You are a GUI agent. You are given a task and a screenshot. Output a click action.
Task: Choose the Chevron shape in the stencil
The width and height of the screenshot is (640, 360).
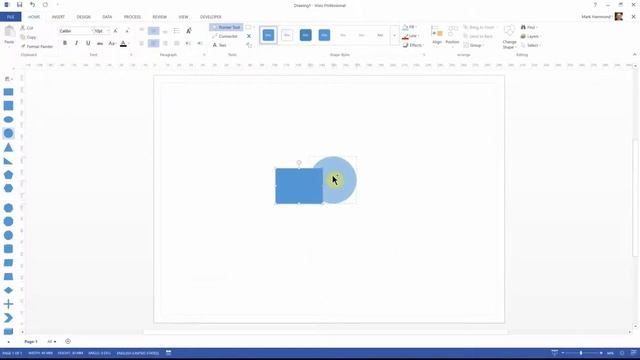point(8,318)
